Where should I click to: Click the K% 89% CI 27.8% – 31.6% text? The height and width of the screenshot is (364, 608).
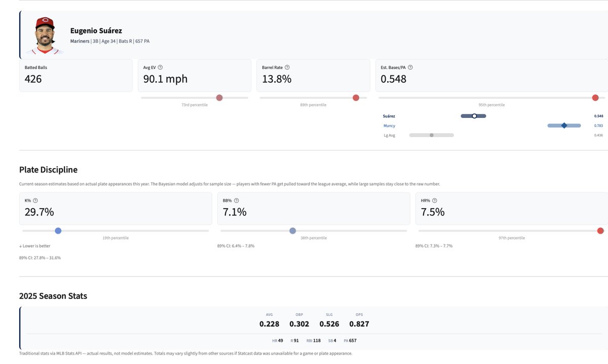pyautogui.click(x=40, y=258)
